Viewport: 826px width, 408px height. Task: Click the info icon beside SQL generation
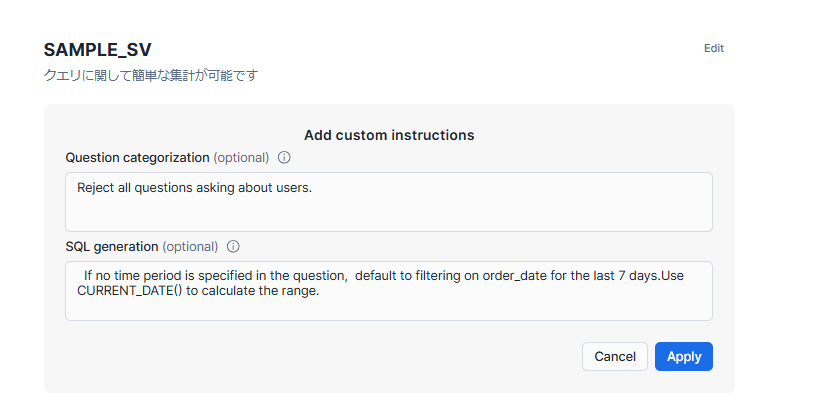(x=233, y=247)
